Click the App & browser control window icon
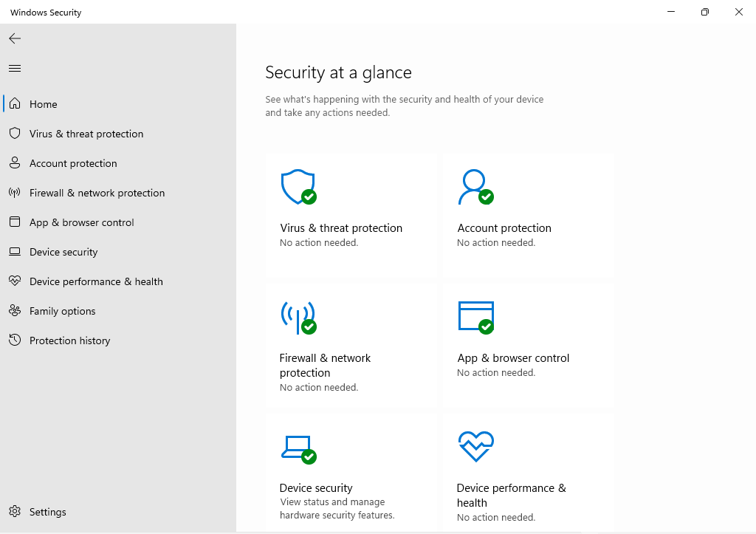Viewport: 756px width, 534px height. [475, 317]
